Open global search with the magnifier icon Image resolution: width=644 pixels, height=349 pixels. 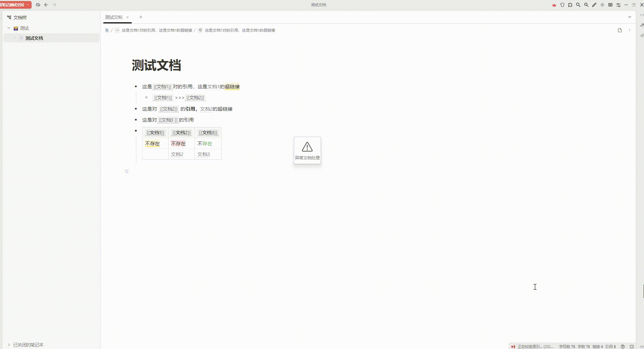click(578, 5)
